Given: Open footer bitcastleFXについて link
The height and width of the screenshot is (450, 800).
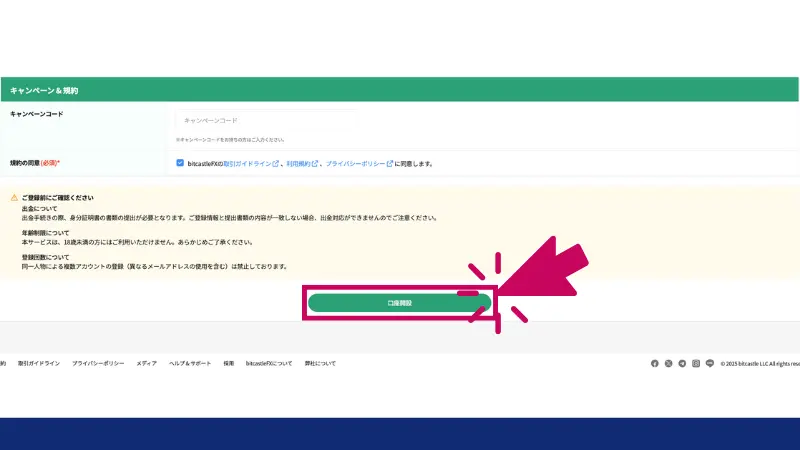Looking at the screenshot, I should [269, 363].
